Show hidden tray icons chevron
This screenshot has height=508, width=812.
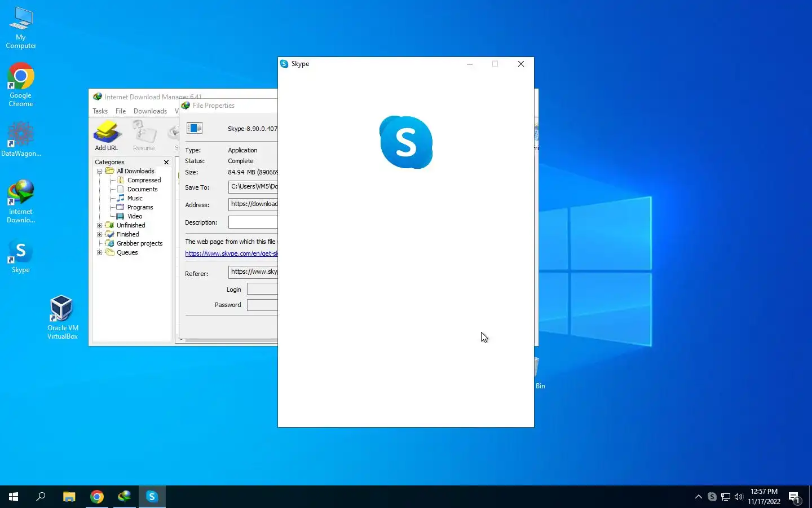(x=699, y=497)
